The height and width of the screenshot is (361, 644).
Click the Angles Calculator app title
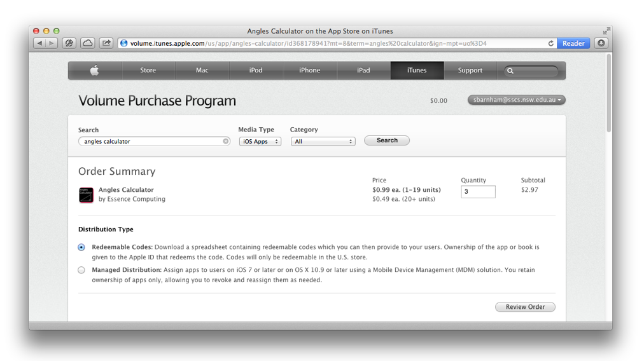[126, 190]
